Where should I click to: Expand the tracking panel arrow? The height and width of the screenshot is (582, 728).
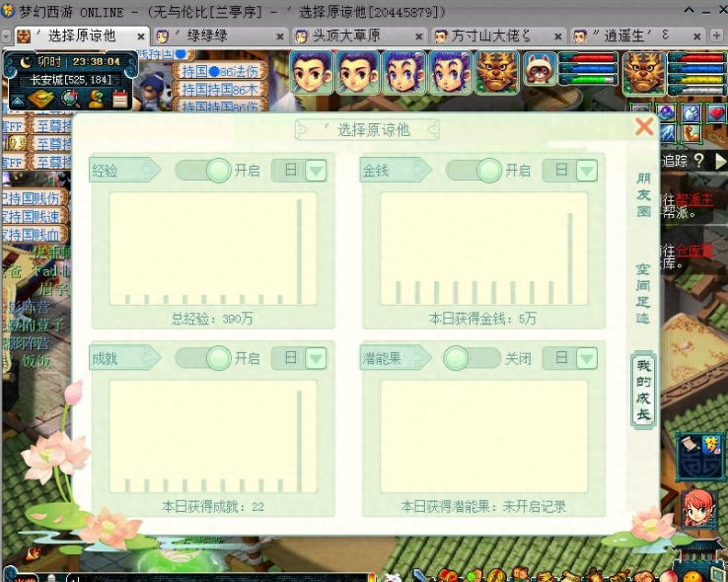pos(720,161)
